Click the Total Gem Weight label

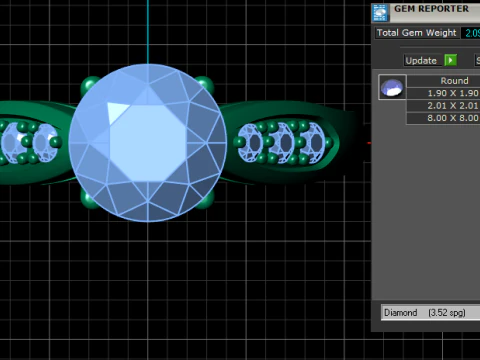pyautogui.click(x=416, y=33)
